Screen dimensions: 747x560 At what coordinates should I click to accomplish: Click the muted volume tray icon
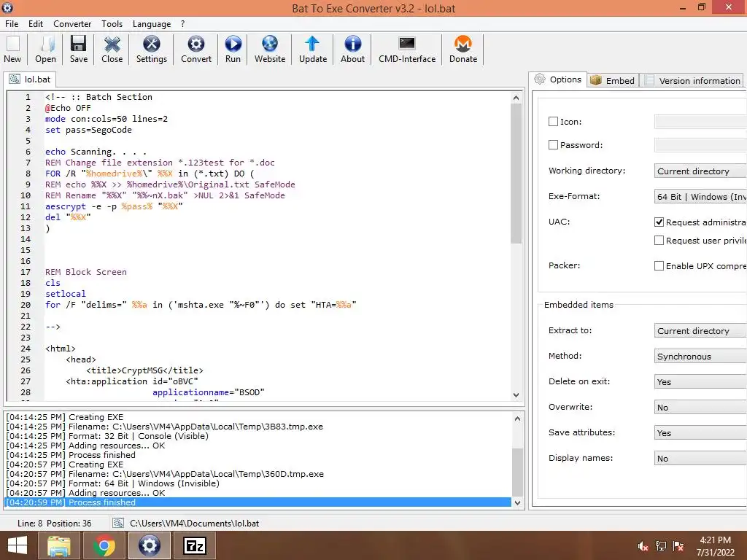coord(643,546)
